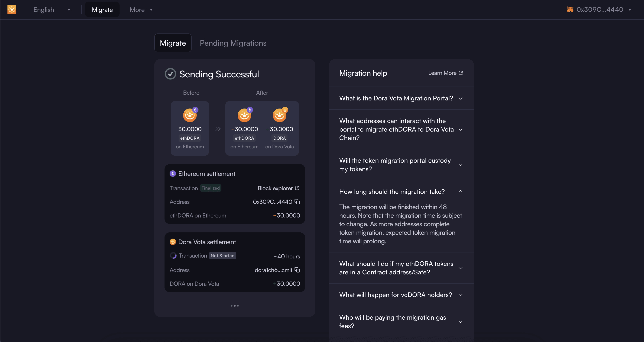Screen dimensions: 644x342
Task: Open the English language dropdown
Action: [x=52, y=10]
